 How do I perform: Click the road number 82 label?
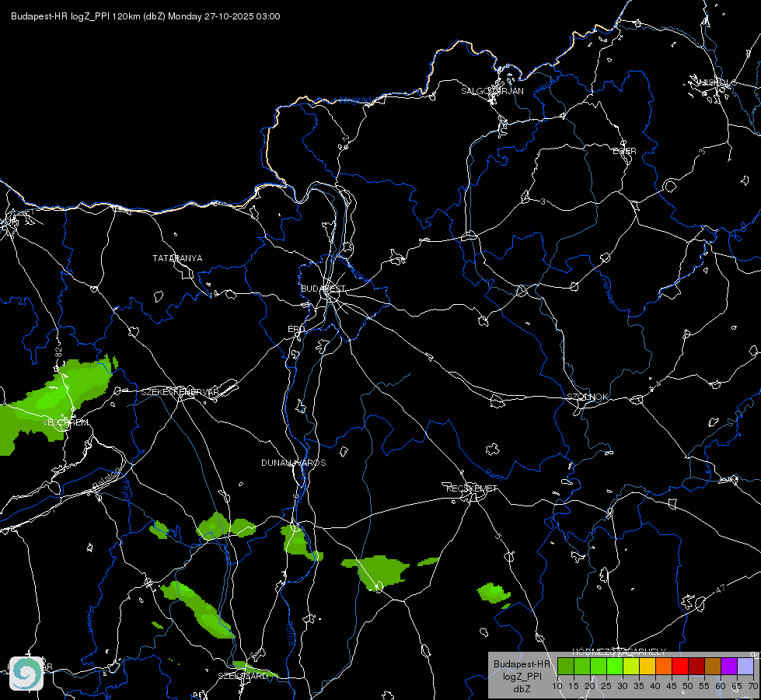click(x=59, y=352)
